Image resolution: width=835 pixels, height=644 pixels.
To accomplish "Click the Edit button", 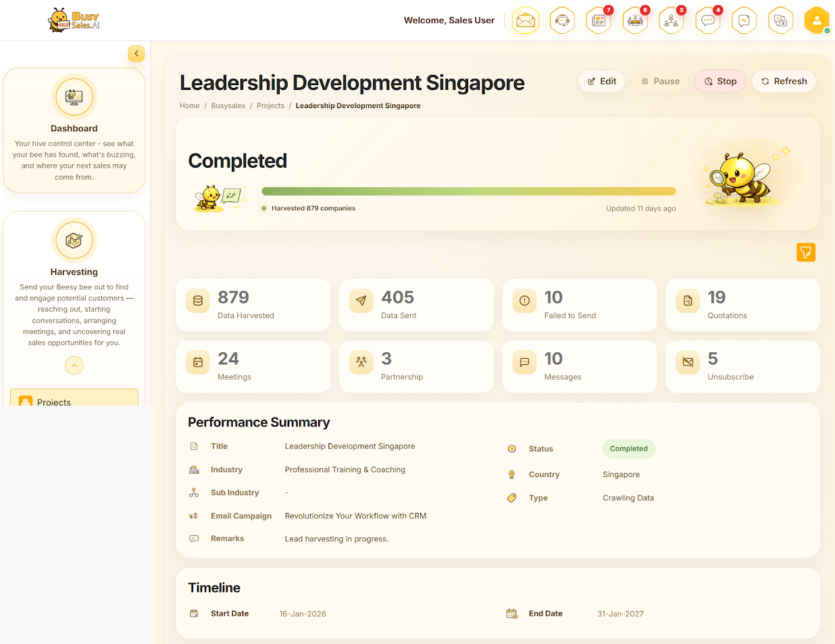I will click(x=602, y=81).
